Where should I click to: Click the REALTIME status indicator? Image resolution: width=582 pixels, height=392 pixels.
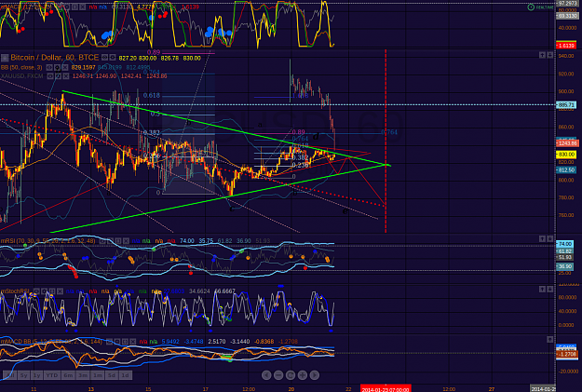(x=540, y=7)
